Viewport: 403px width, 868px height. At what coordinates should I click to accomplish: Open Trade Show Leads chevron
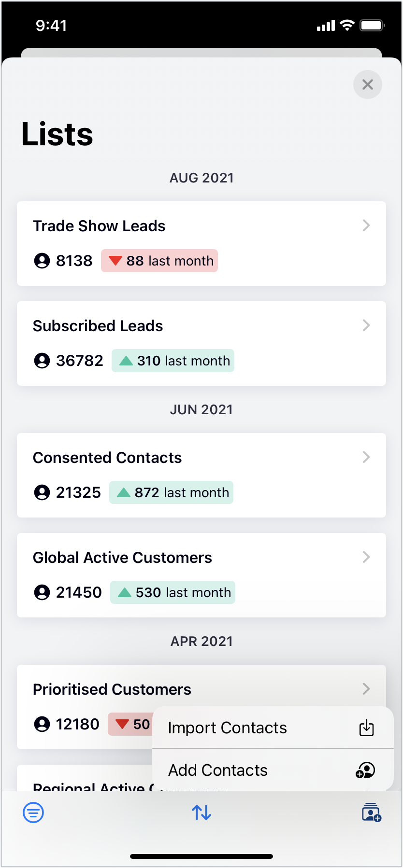coord(366,225)
